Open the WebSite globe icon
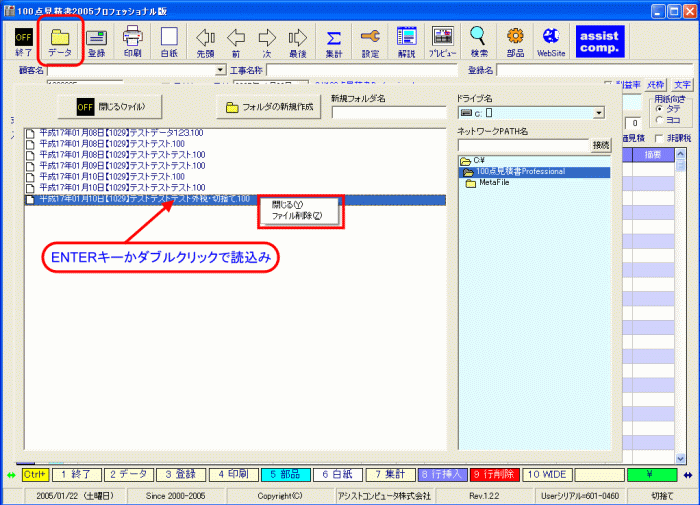The height and width of the screenshot is (505, 700). point(551,42)
